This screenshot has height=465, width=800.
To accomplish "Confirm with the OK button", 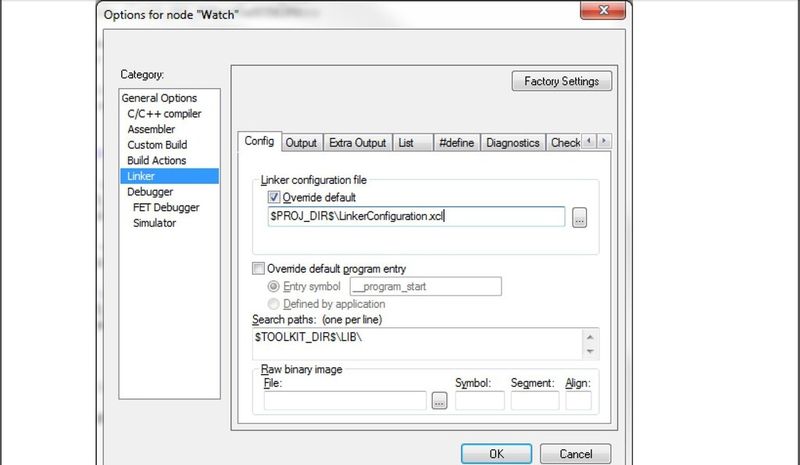I will pyautogui.click(x=496, y=454).
